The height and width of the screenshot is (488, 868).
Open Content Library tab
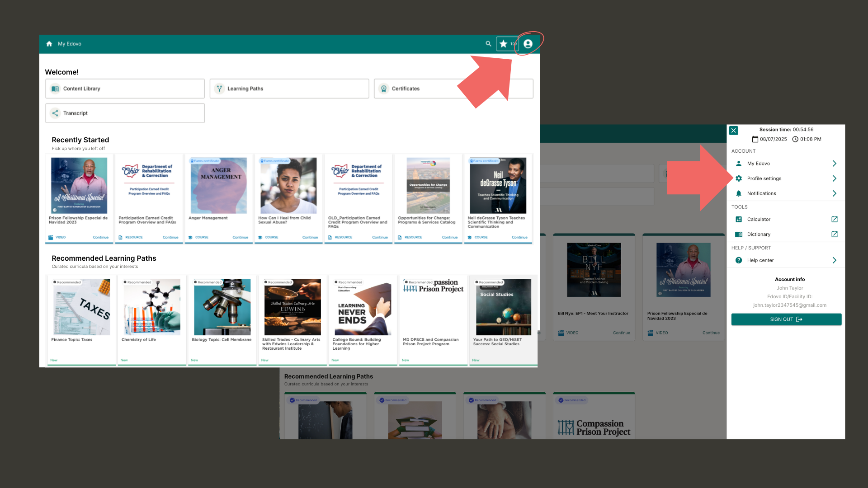click(x=125, y=89)
